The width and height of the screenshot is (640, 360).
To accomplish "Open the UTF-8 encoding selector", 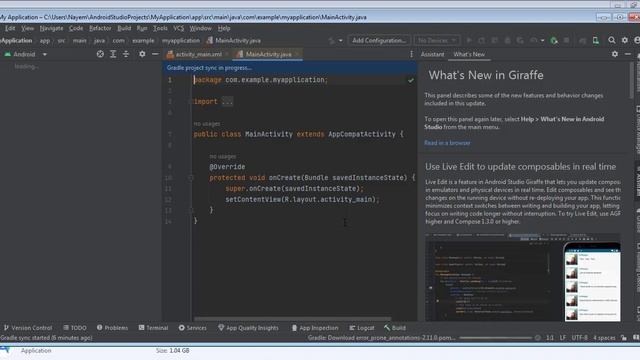I will 580,338.
